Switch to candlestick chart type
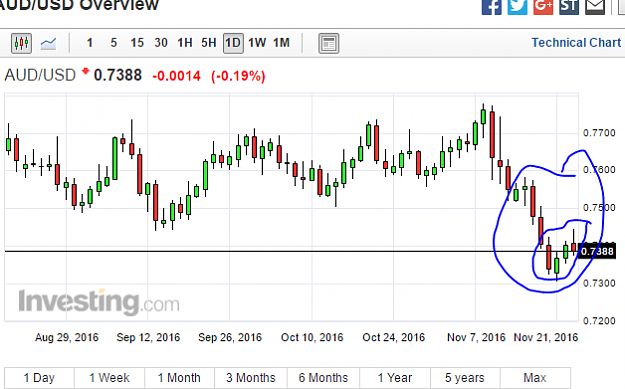The height and width of the screenshot is (389, 625). point(22,43)
